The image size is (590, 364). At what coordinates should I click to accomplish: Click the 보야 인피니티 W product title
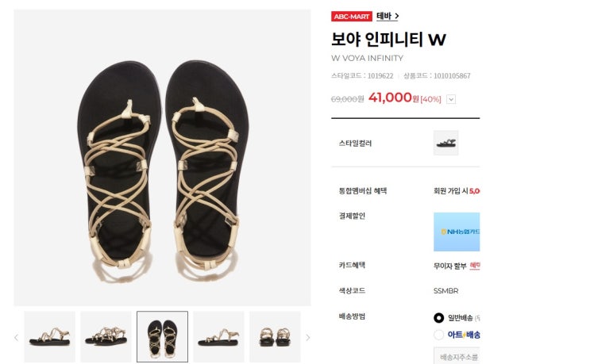[x=388, y=39]
